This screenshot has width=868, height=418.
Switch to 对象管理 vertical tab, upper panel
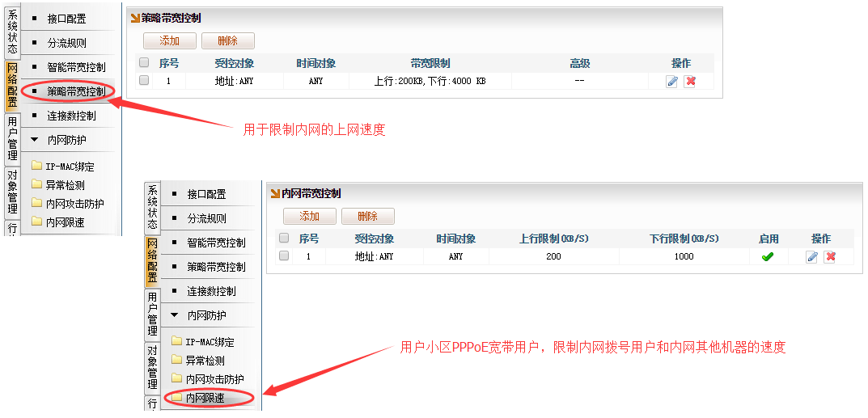click(x=13, y=192)
